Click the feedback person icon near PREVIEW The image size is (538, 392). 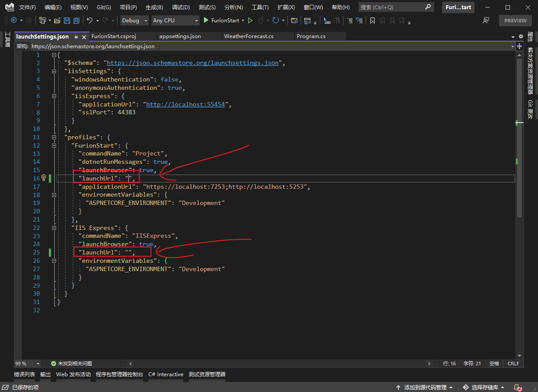tap(486, 21)
